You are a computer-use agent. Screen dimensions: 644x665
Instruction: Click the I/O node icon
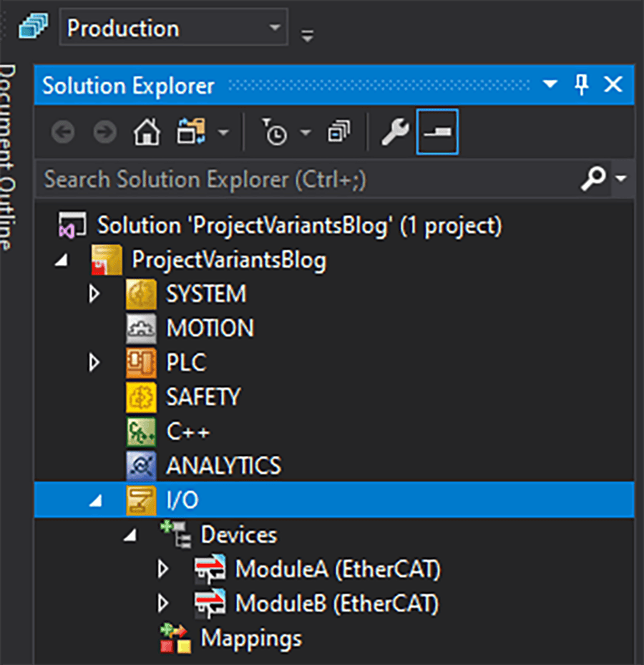(x=141, y=500)
